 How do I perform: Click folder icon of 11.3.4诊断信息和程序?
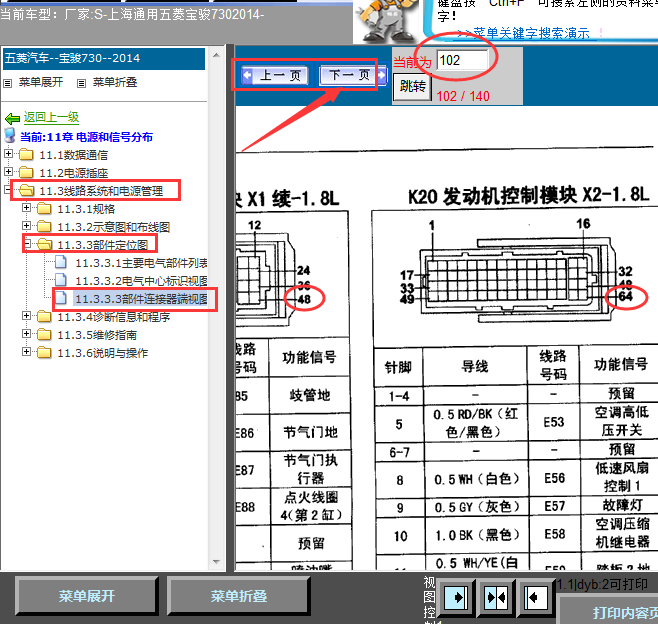click(44, 316)
